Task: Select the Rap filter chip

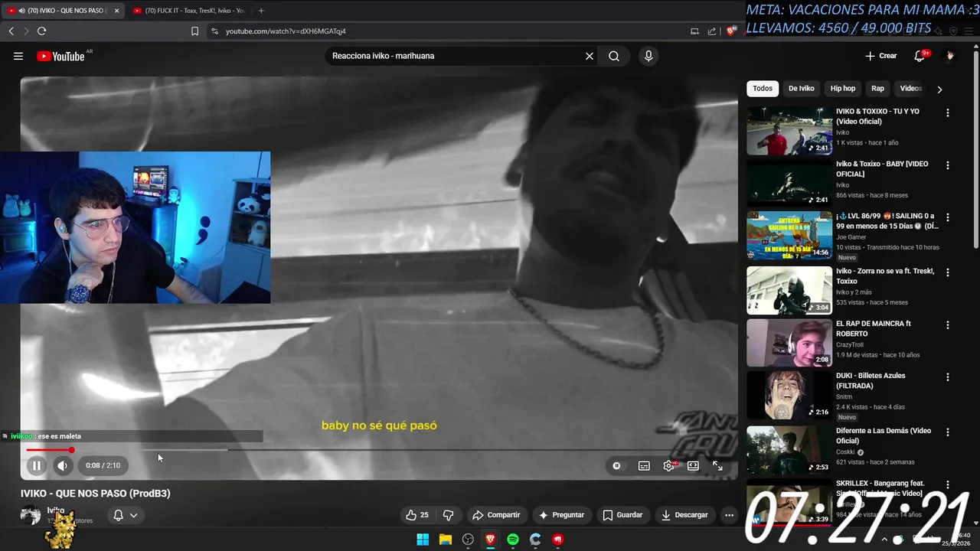Action: [877, 88]
